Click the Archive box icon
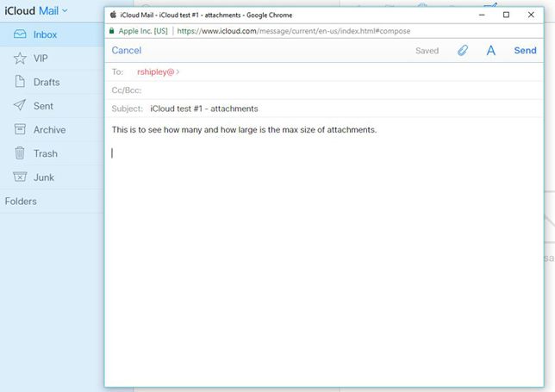Screen dimensions: 555x392 pyautogui.click(x=20, y=128)
